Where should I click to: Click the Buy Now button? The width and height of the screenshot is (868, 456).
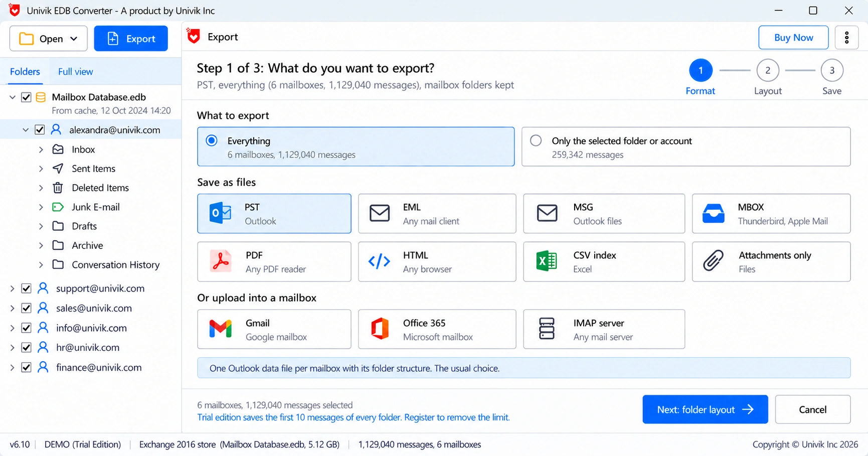point(793,38)
